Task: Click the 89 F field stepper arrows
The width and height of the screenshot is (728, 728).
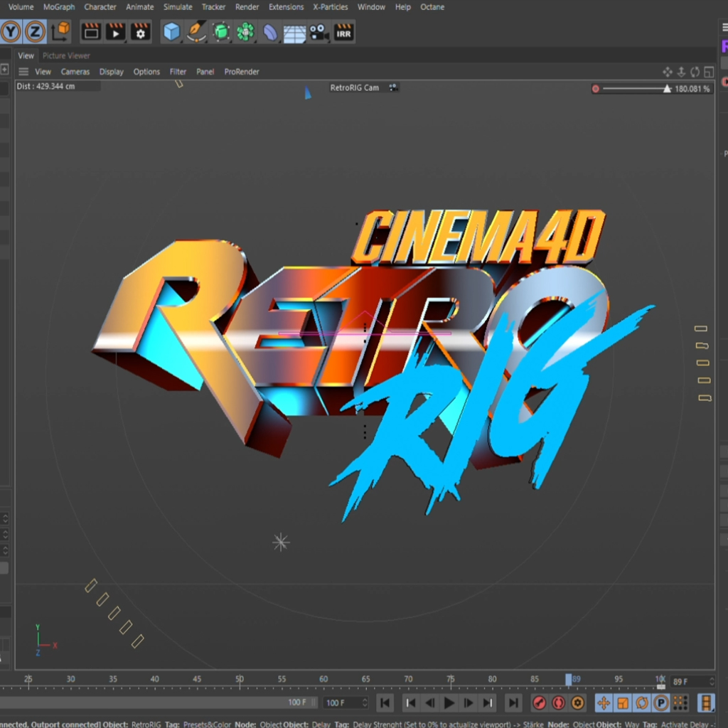Action: pyautogui.click(x=711, y=682)
